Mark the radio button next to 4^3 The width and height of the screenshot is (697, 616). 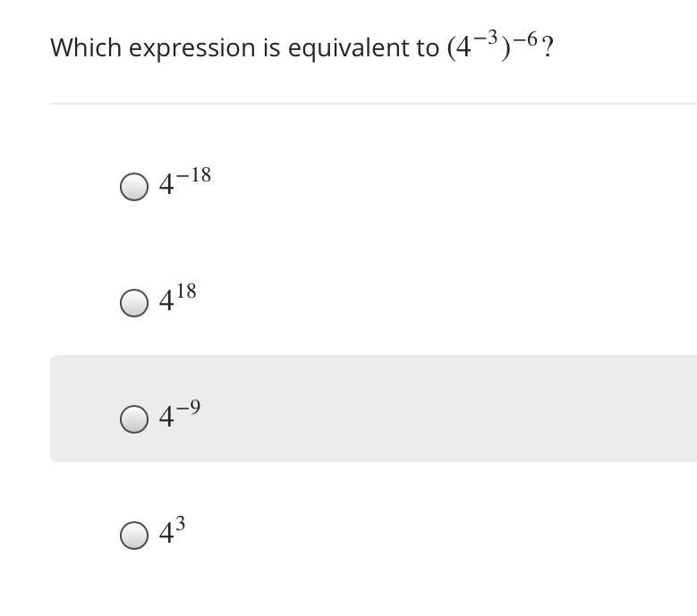coord(134,536)
